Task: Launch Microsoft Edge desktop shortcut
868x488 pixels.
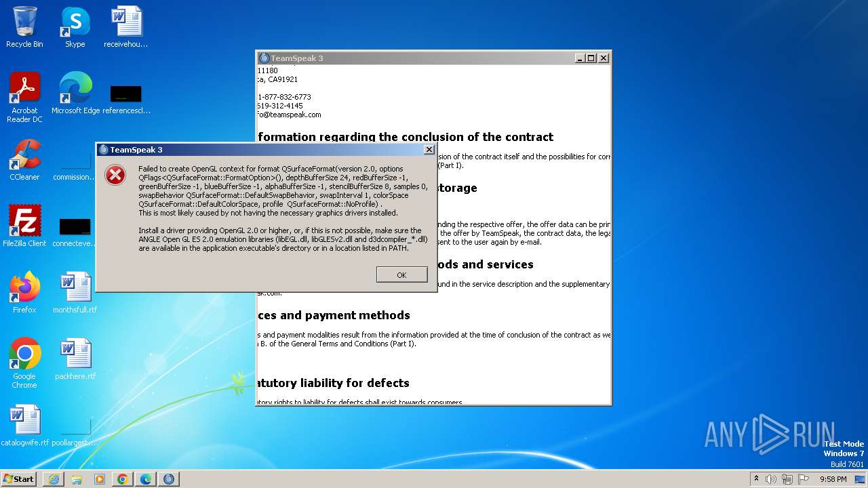Action: (75, 94)
